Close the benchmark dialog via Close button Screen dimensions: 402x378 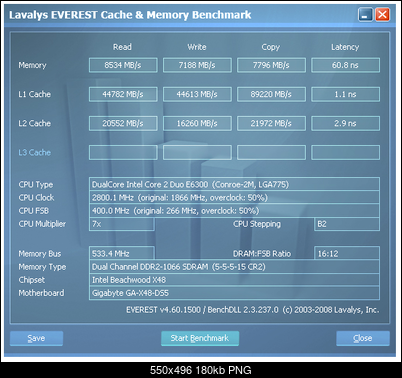tap(363, 338)
